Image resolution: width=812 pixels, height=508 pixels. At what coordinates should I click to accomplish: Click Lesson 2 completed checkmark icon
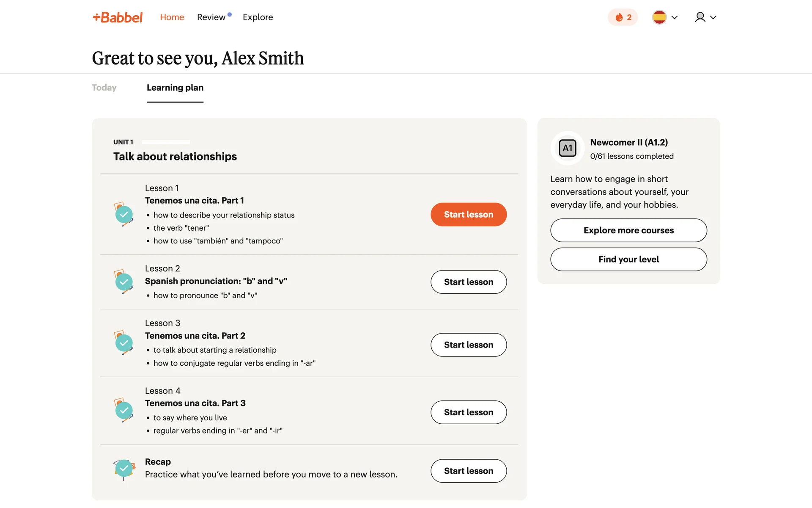(x=124, y=282)
